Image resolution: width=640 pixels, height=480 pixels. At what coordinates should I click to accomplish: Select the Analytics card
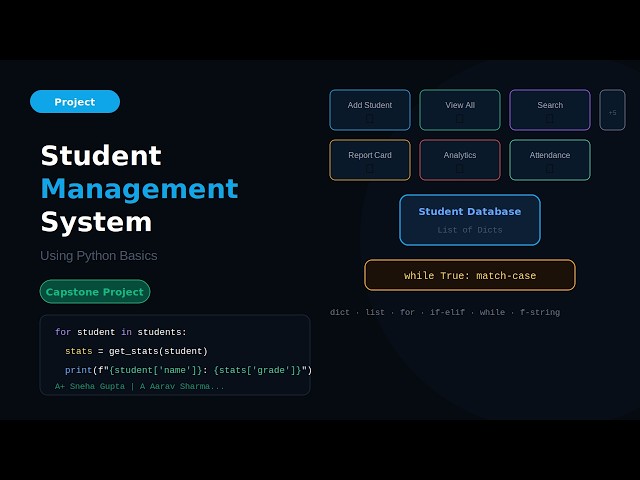tap(460, 160)
